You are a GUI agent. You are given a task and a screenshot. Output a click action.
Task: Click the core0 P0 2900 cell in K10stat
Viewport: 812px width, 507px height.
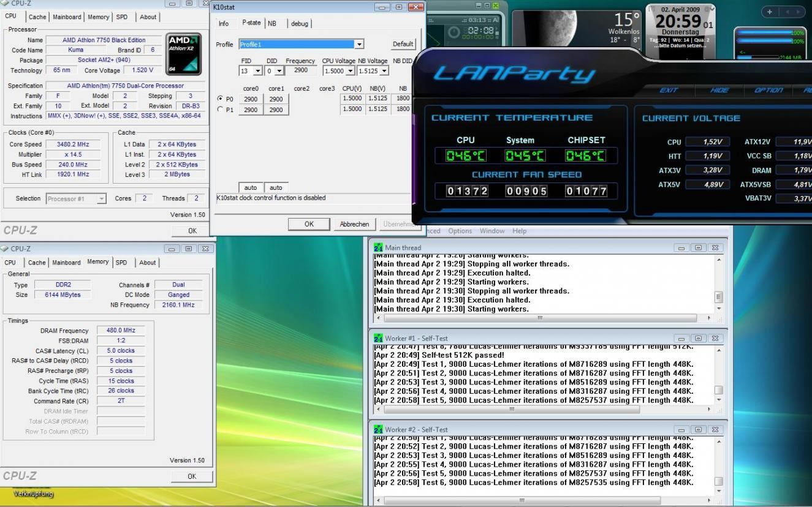pos(251,99)
